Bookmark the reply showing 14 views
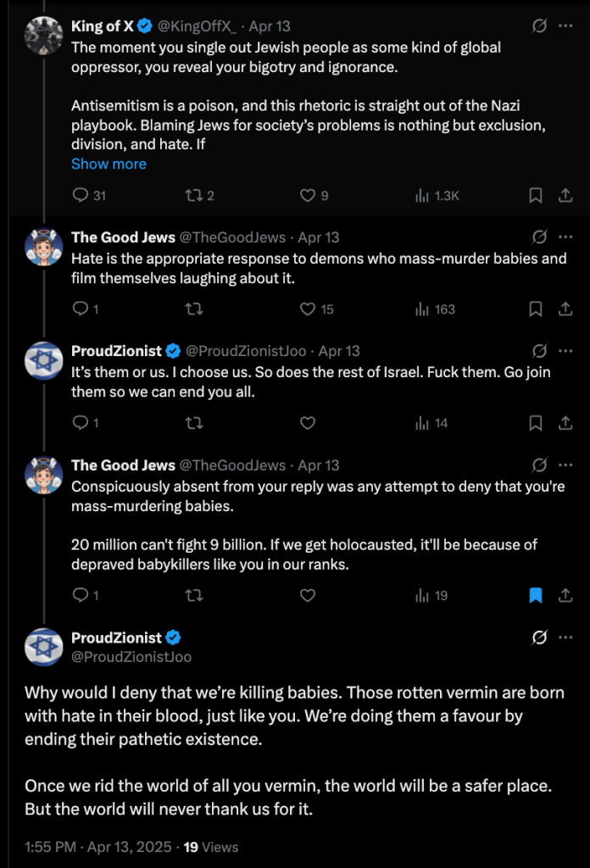Screen dimensions: 590x868 click(x=536, y=423)
